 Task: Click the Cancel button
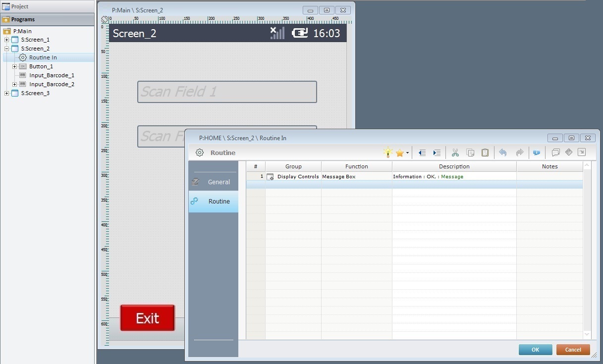573,350
